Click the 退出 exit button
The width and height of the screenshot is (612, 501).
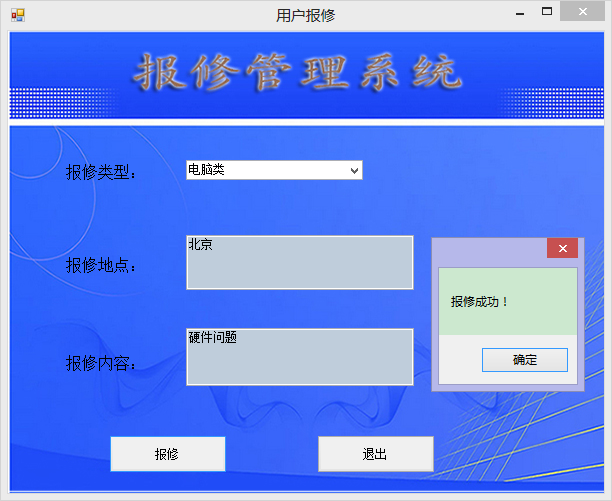tap(376, 454)
